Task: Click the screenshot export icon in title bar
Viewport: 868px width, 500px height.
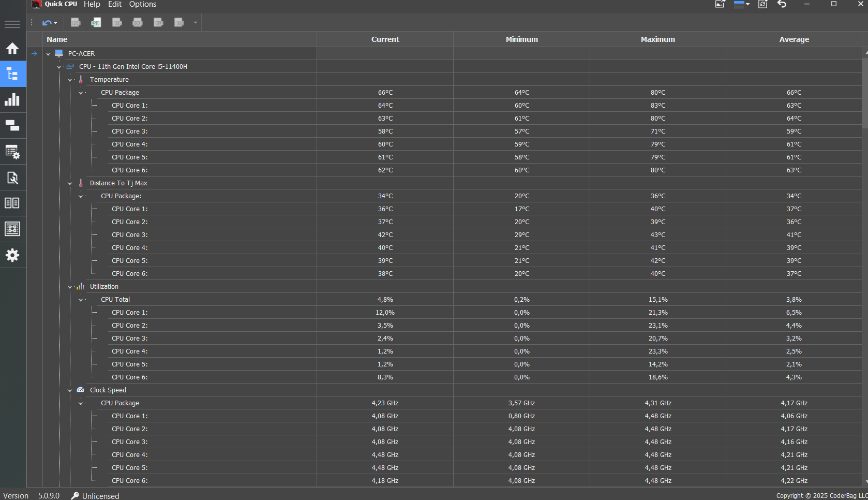Action: point(720,4)
